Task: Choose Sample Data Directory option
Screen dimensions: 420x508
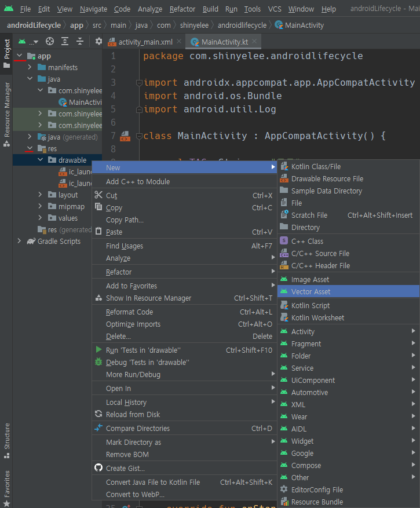Action: point(348,191)
